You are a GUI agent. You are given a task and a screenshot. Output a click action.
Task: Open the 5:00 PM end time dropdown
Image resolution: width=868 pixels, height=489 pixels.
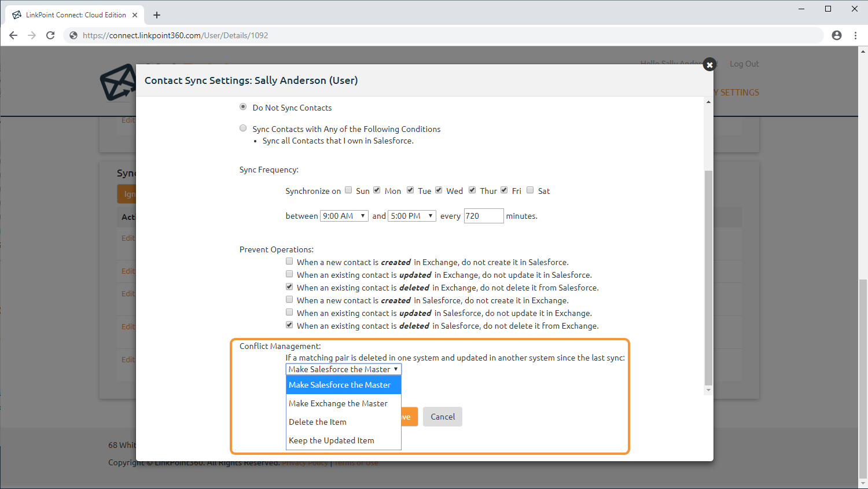(x=412, y=216)
